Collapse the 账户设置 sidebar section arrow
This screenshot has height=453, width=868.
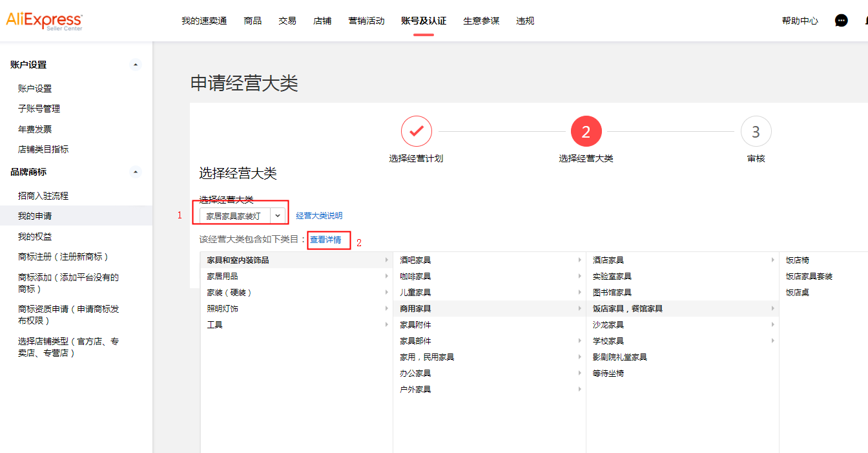[x=135, y=65]
